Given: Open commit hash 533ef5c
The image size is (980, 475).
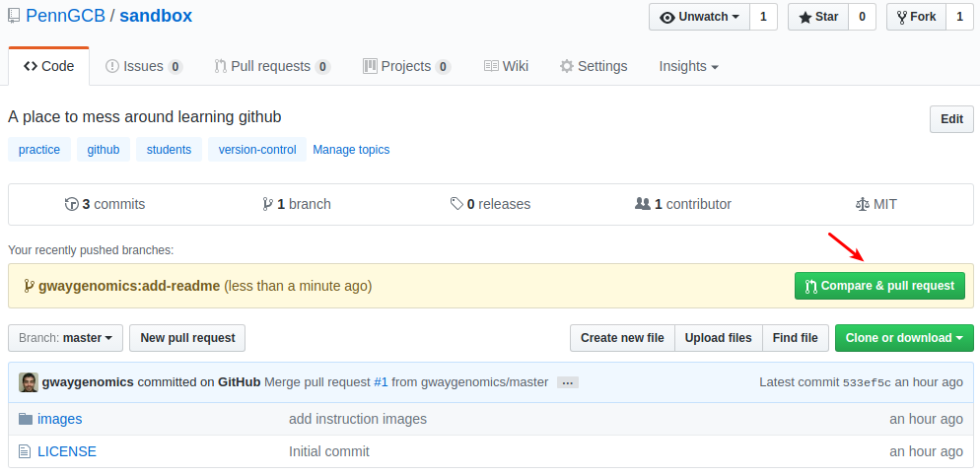Looking at the screenshot, I should (x=867, y=382).
